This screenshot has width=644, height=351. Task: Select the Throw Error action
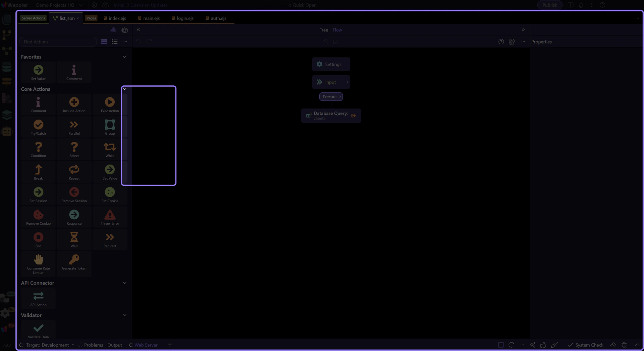110,215
